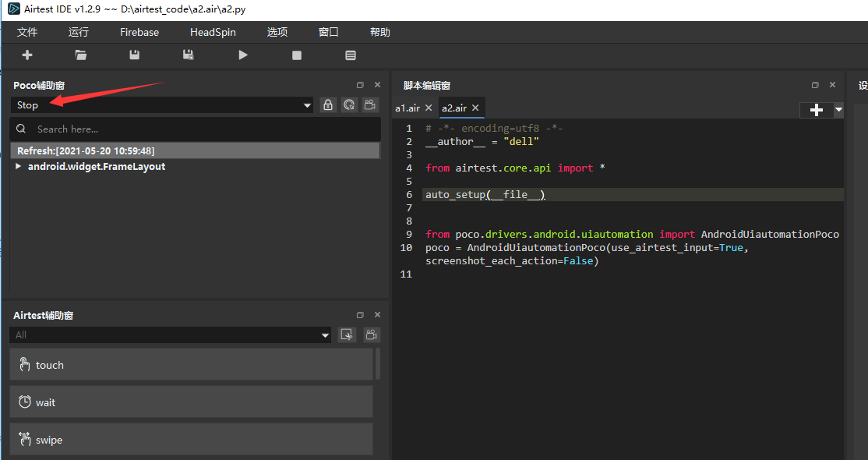This screenshot has height=460, width=868.
Task: Open the HeadSpin menu
Action: [213, 32]
